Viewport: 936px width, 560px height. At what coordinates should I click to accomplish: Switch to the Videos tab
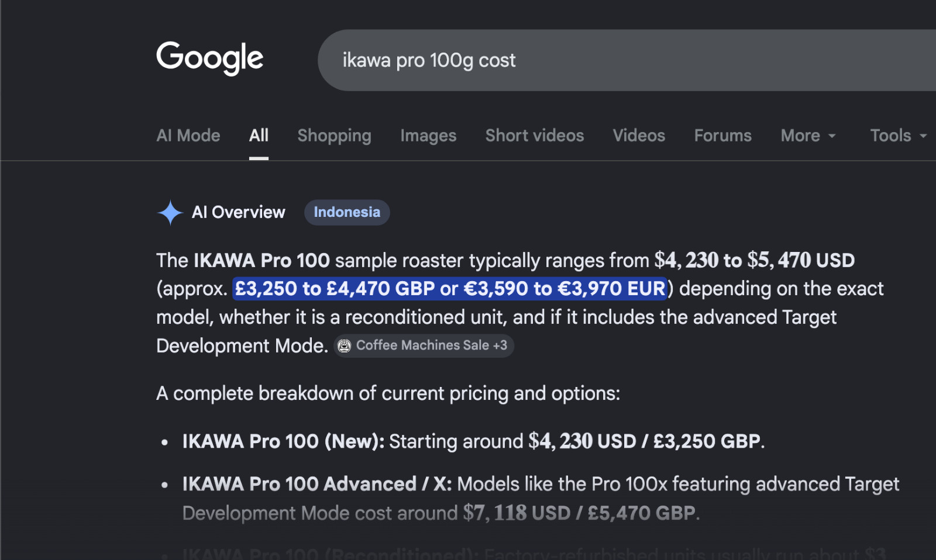point(639,136)
